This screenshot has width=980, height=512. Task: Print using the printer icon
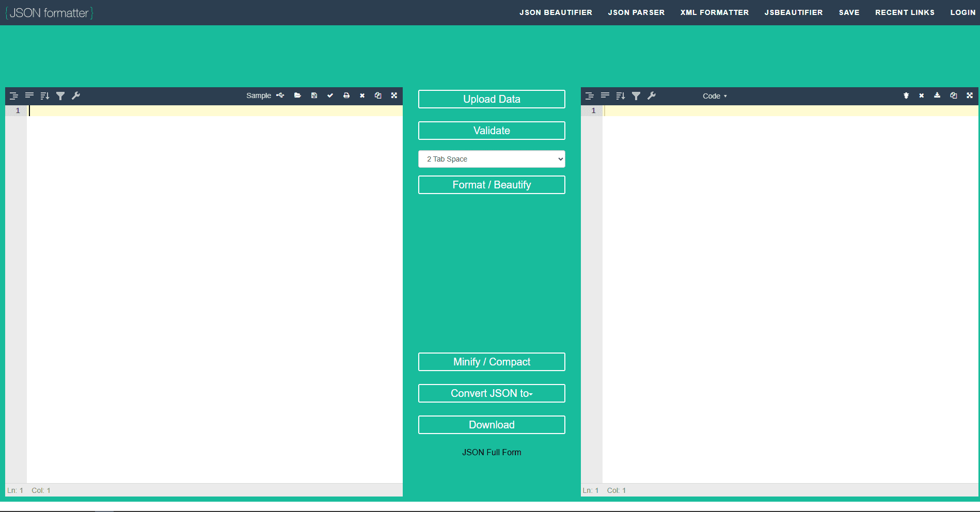346,95
